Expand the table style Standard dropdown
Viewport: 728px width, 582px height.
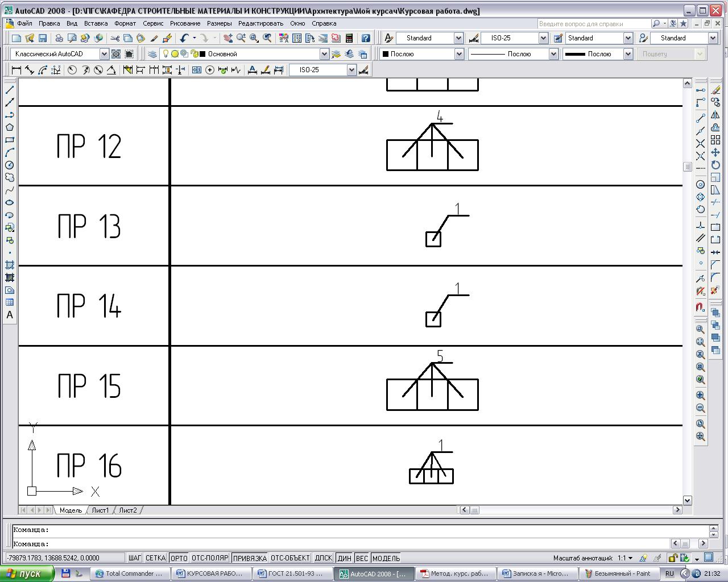pyautogui.click(x=628, y=38)
